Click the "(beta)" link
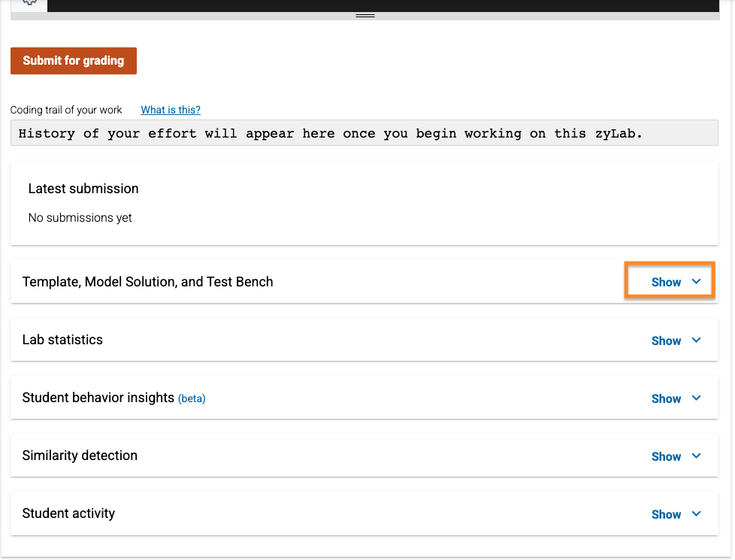The width and height of the screenshot is (735, 560). (192, 398)
